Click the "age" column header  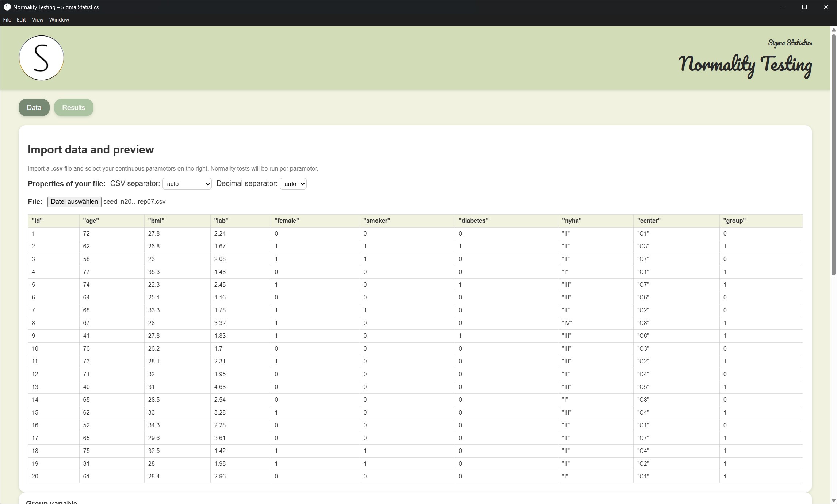point(112,221)
